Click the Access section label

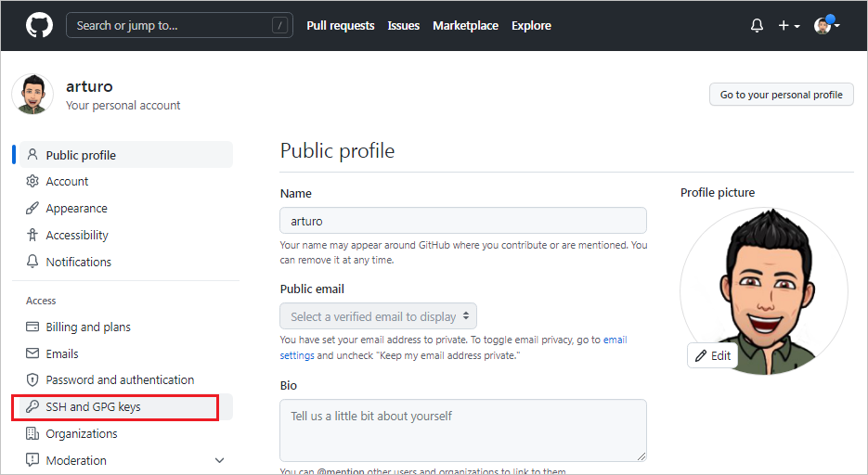(x=41, y=301)
